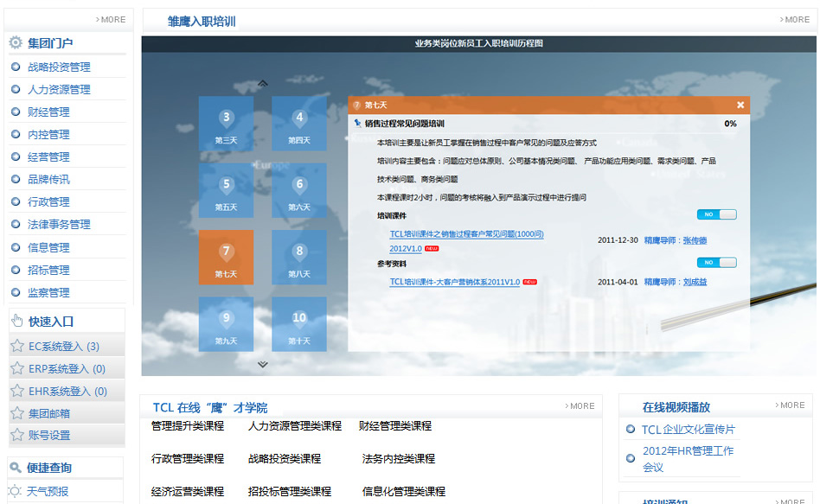Open MORE for TCL在线鹰才学院
Viewport: 820px width, 504px height.
point(580,405)
